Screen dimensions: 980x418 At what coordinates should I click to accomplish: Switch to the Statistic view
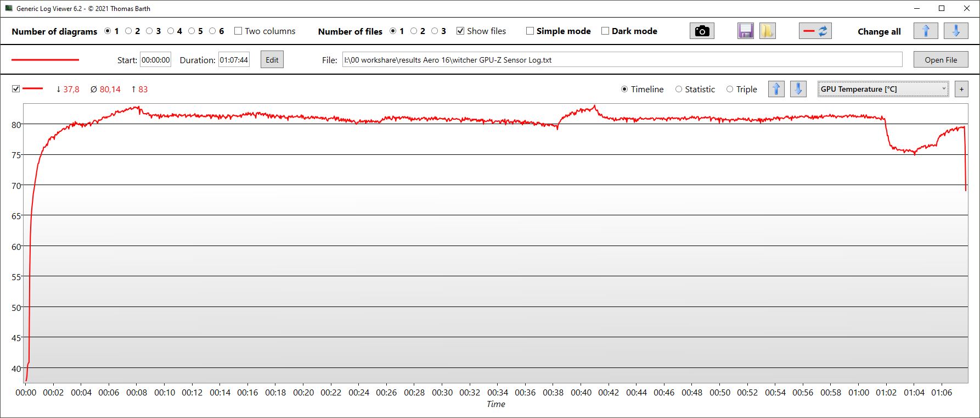coord(679,89)
